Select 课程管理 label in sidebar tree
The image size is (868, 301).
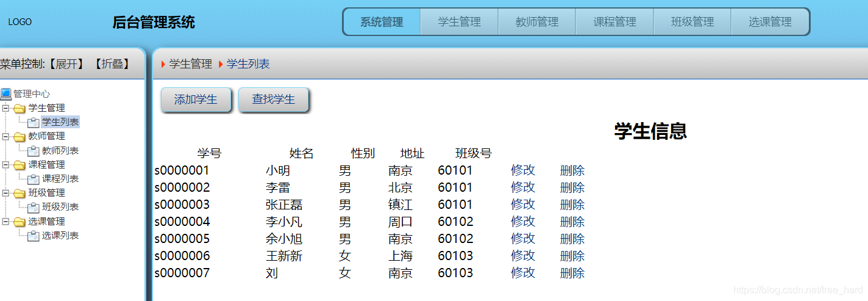click(x=47, y=165)
